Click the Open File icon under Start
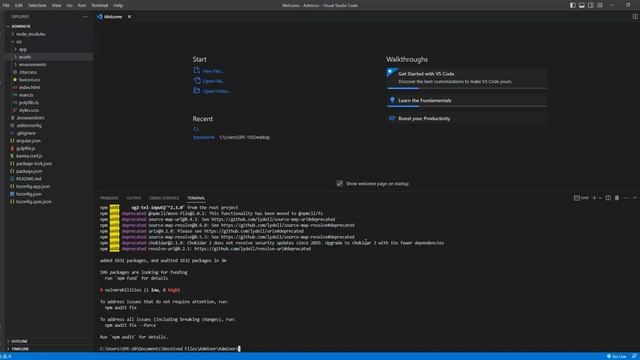 tap(197, 80)
